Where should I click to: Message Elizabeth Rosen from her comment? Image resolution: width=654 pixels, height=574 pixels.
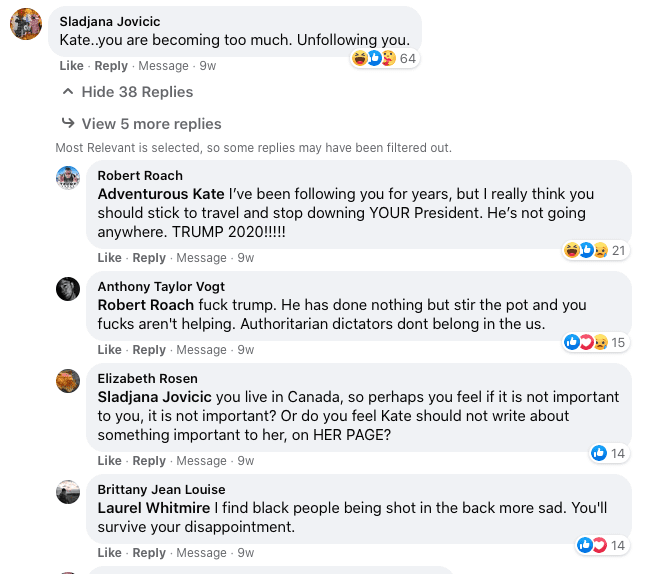coord(201,461)
